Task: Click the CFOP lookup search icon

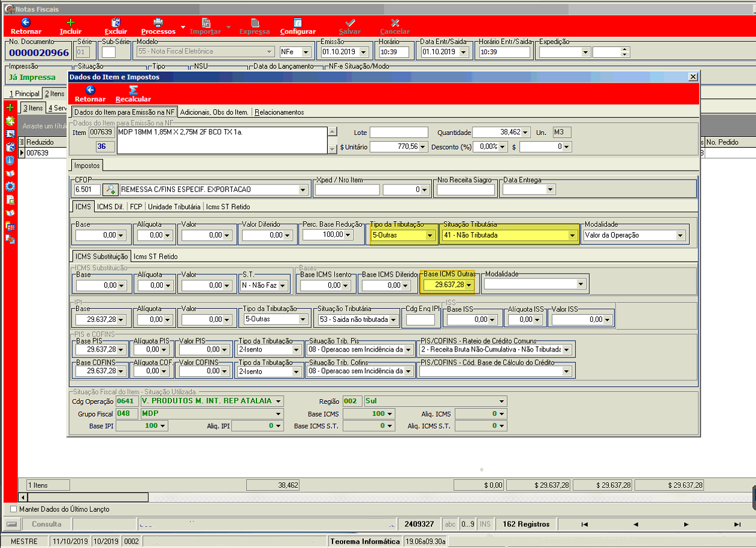Action: pos(110,189)
